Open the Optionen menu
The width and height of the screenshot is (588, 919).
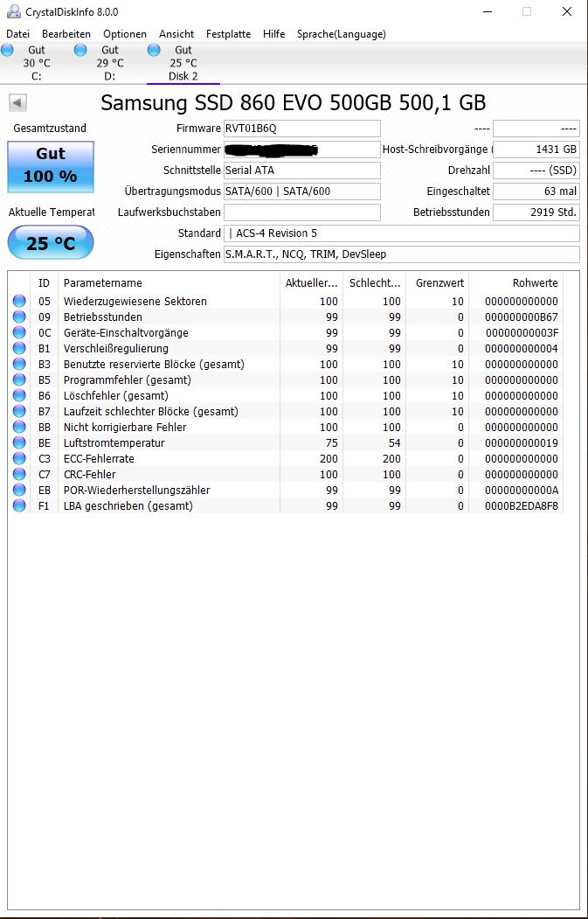tap(125, 34)
